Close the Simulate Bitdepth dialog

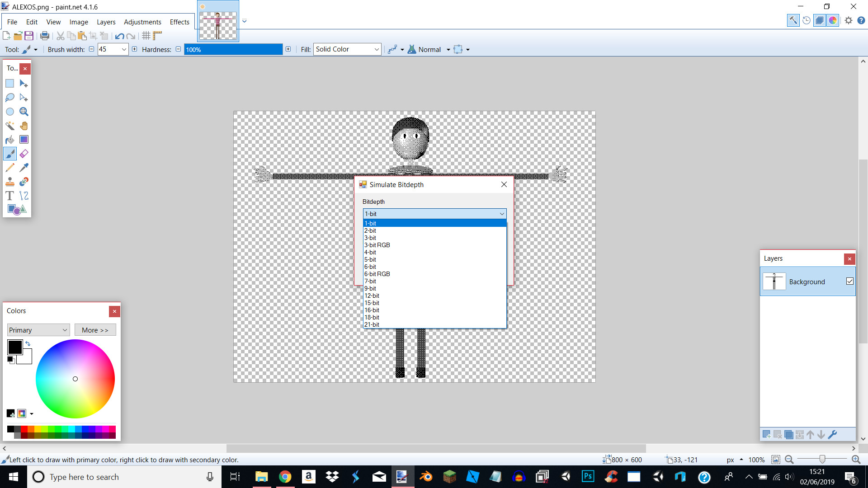pyautogui.click(x=504, y=184)
